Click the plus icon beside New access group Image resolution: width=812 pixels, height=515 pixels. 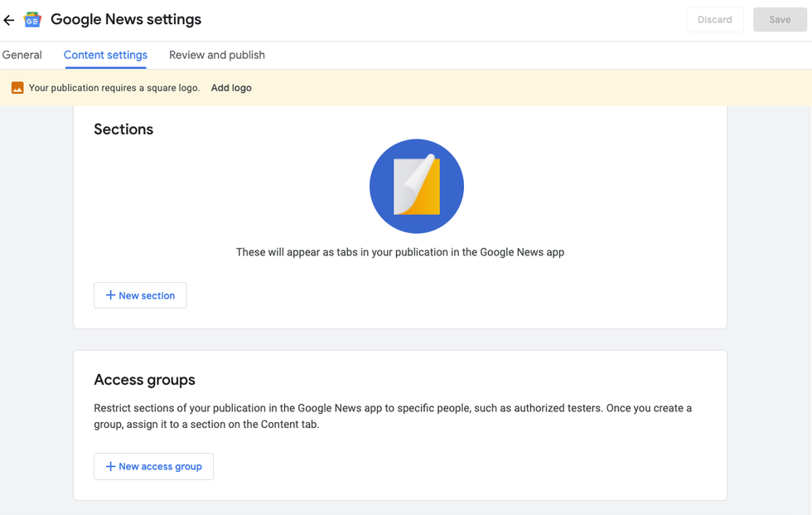pos(110,466)
